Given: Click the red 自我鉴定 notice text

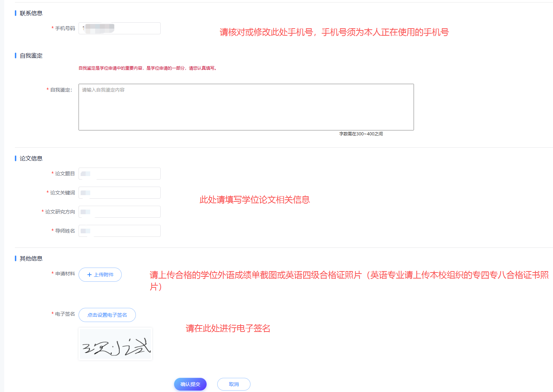Looking at the screenshot, I should point(148,68).
